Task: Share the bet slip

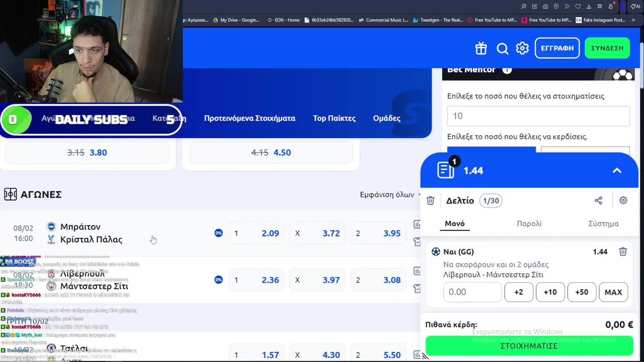Action: click(598, 201)
